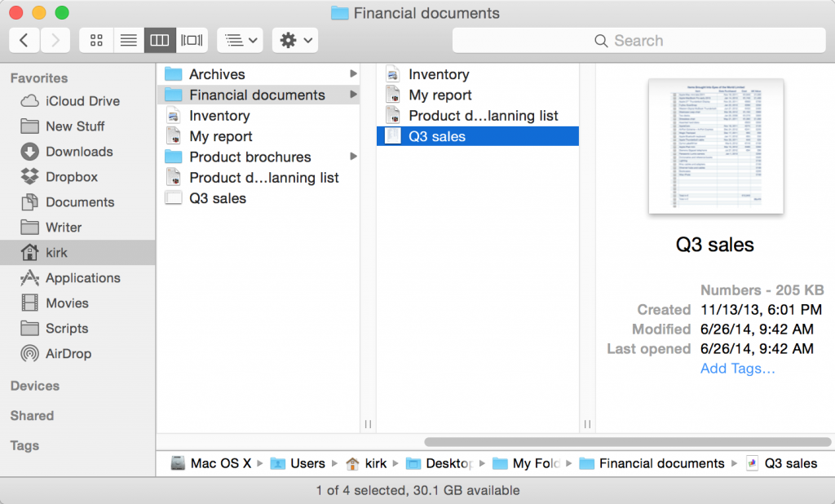Viewport: 835px width, 504px height.
Task: Select Inventory file in the first column
Action: (x=258, y=116)
